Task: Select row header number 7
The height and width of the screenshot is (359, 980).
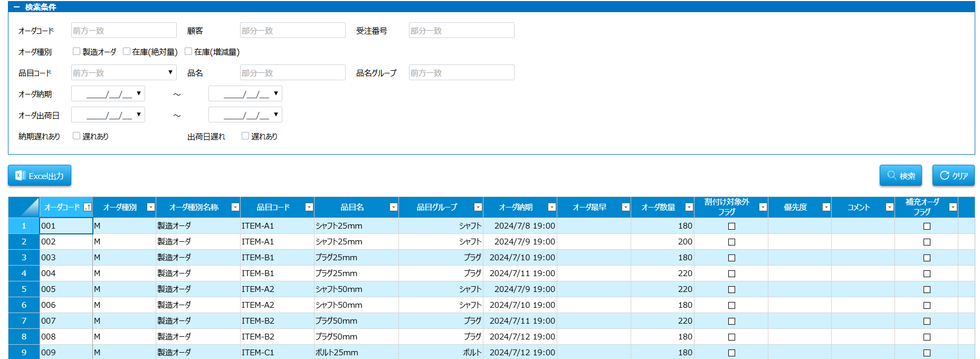Action: pyautogui.click(x=24, y=320)
